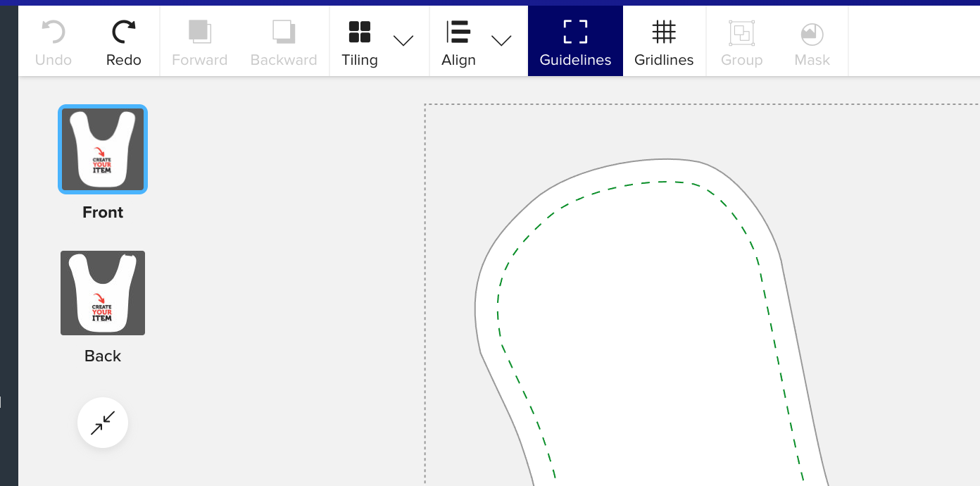The width and height of the screenshot is (980, 486).
Task: Bring object Forward using toolbar icon
Action: coord(199,32)
